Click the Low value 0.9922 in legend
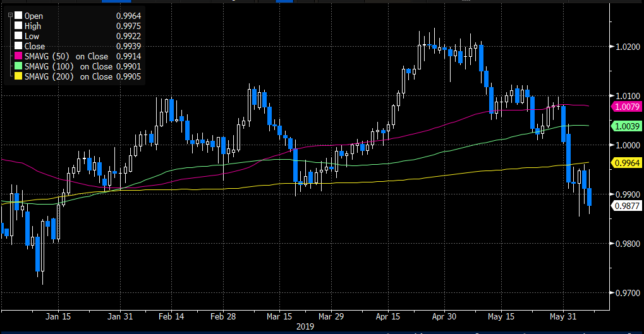 128,36
